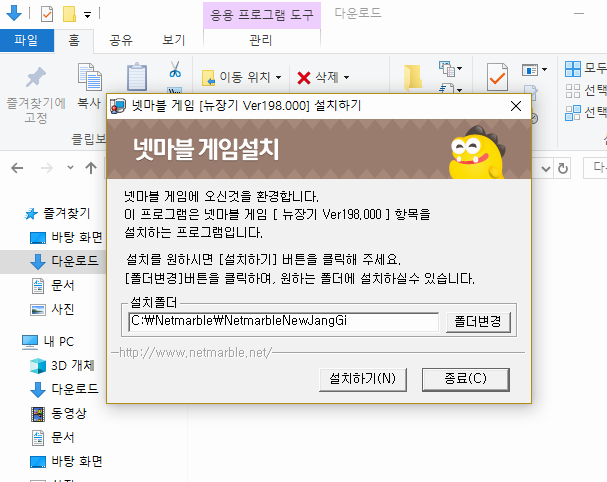Select 동영상 under 내 PC

(x=69, y=413)
